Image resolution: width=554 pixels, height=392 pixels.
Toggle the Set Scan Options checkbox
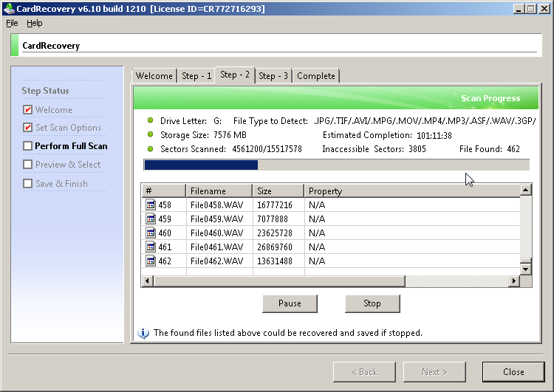(27, 127)
